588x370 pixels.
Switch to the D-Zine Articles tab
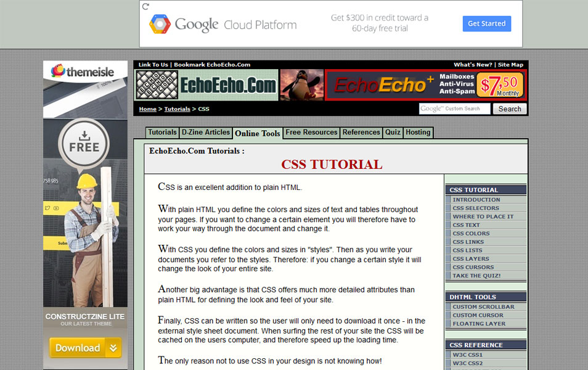[205, 132]
